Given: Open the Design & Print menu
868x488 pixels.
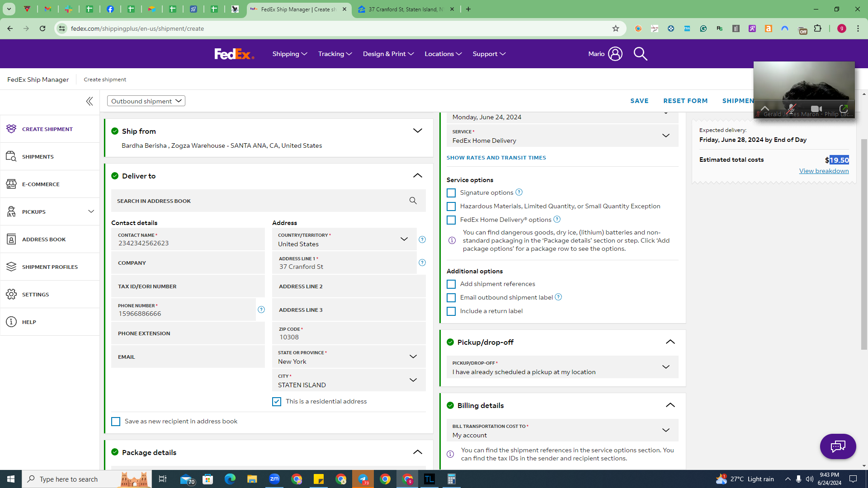Looking at the screenshot, I should 388,54.
